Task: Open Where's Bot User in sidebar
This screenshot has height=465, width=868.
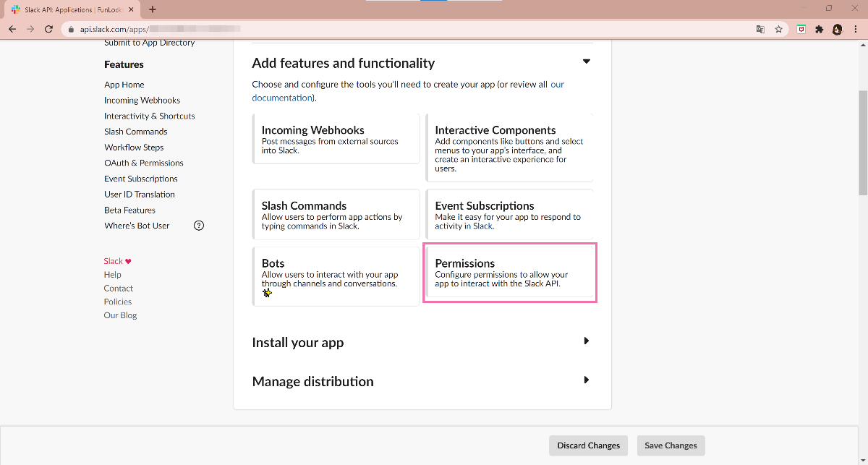Action: click(137, 226)
